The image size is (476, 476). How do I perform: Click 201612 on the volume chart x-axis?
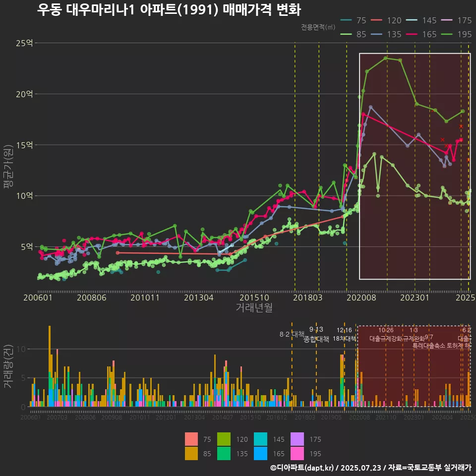click(x=277, y=417)
